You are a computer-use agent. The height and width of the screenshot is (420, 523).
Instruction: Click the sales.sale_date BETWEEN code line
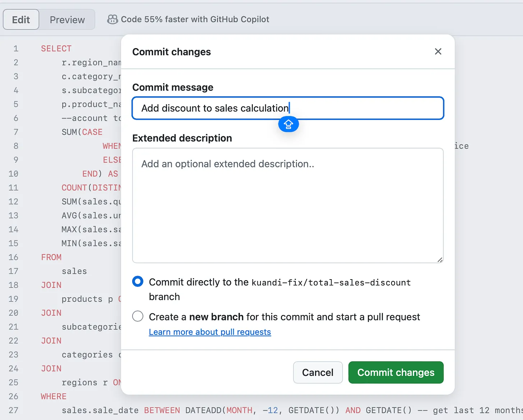pyautogui.click(x=292, y=410)
